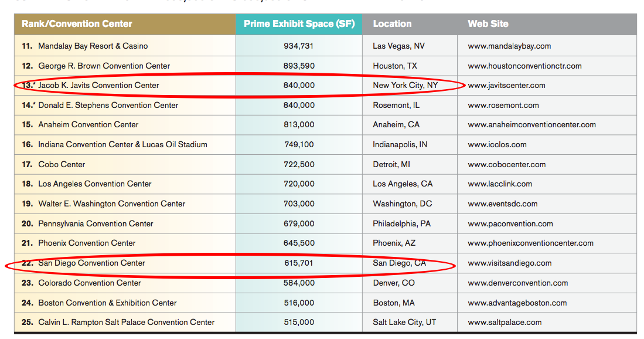Select Phoenix Convention Center name
This screenshot has width=644, height=339.
87,243
